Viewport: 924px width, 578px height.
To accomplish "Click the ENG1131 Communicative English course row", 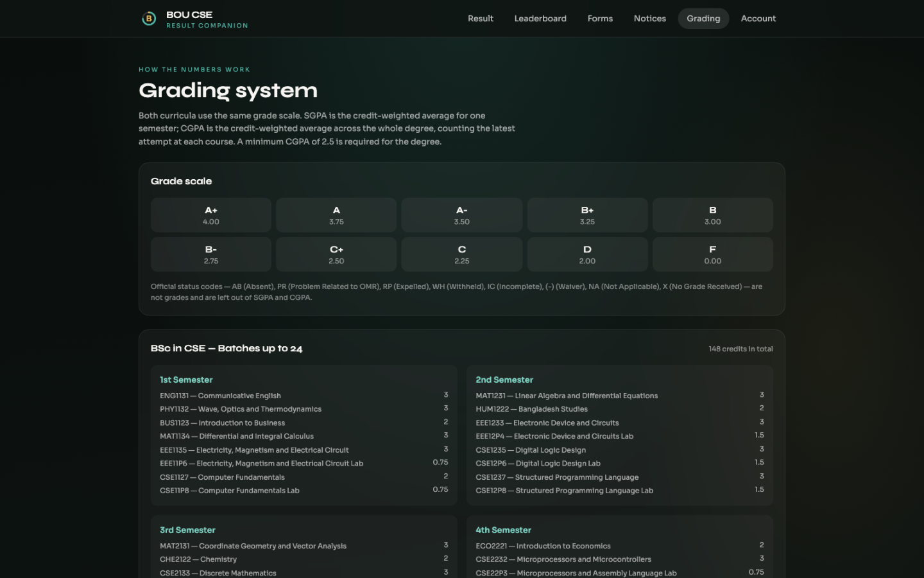I will click(304, 396).
